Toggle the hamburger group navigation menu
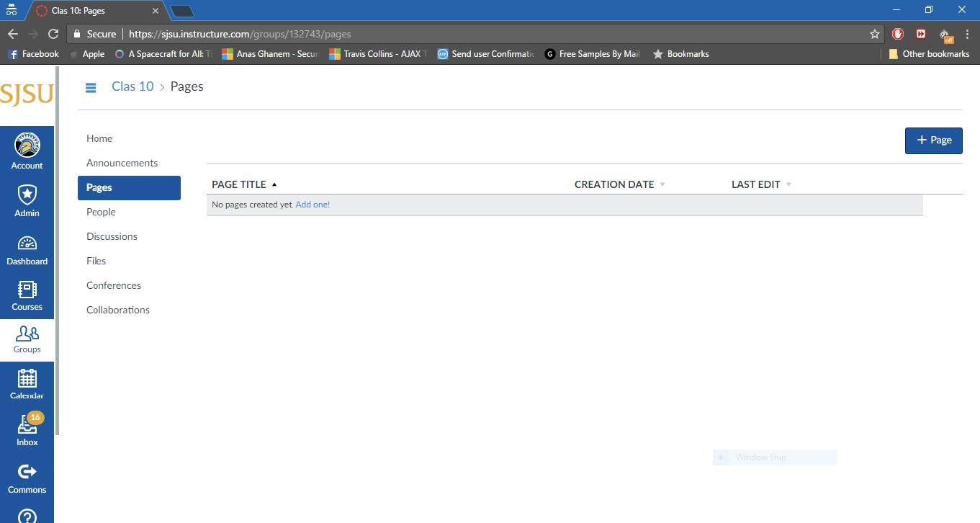Viewport: 980px width, 523px height. [x=91, y=87]
